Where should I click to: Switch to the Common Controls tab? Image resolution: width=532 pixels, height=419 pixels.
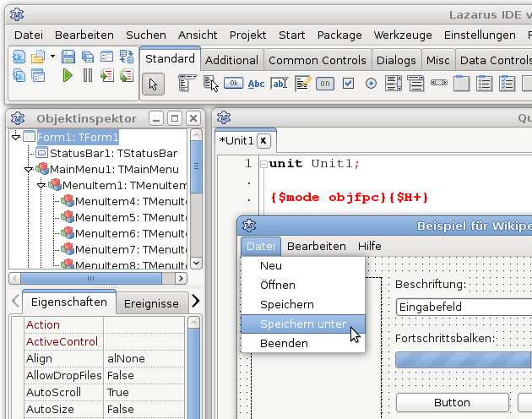click(318, 61)
